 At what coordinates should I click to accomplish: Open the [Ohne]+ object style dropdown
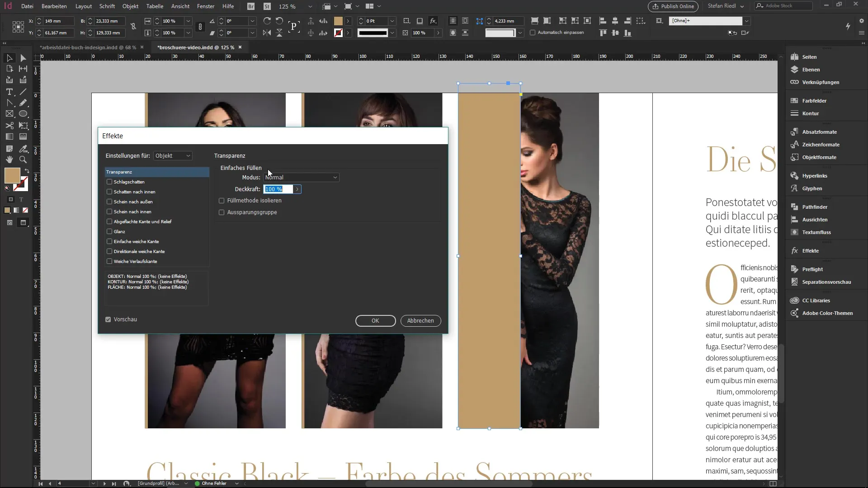pos(746,21)
